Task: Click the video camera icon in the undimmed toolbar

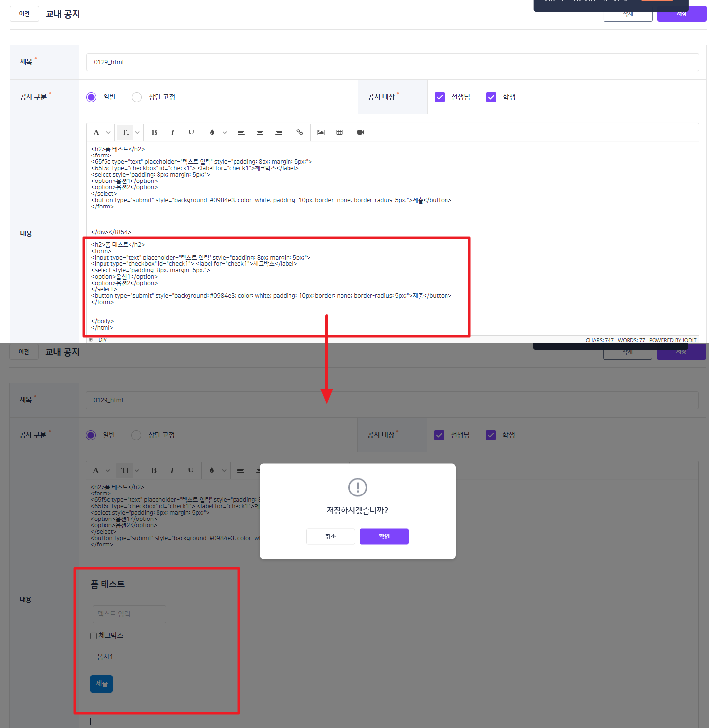Action: [361, 132]
